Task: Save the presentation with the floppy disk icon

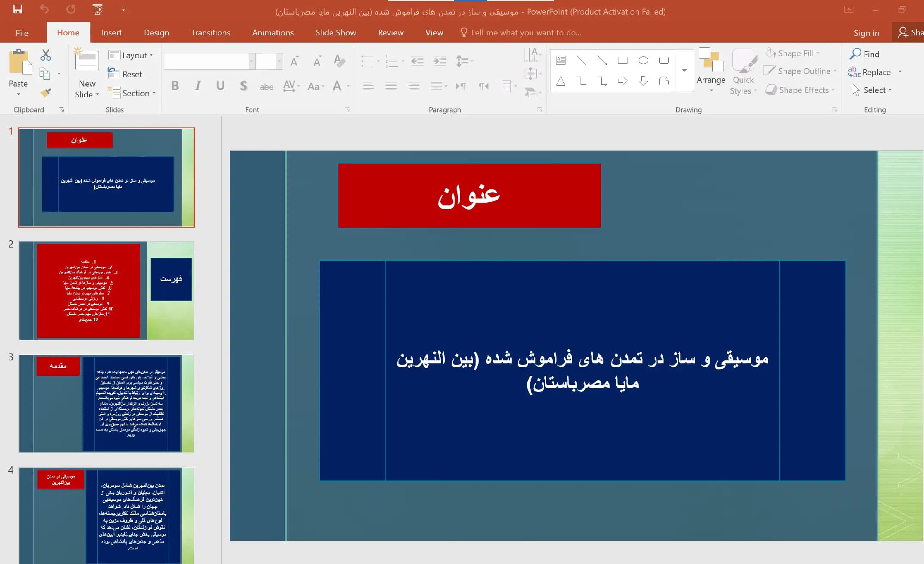Action: point(17,9)
